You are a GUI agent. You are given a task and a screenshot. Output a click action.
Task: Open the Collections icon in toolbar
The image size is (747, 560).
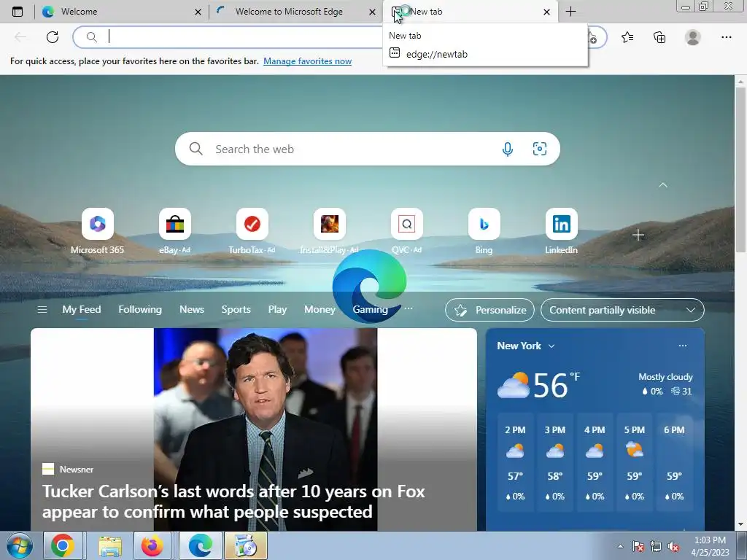pyautogui.click(x=659, y=37)
